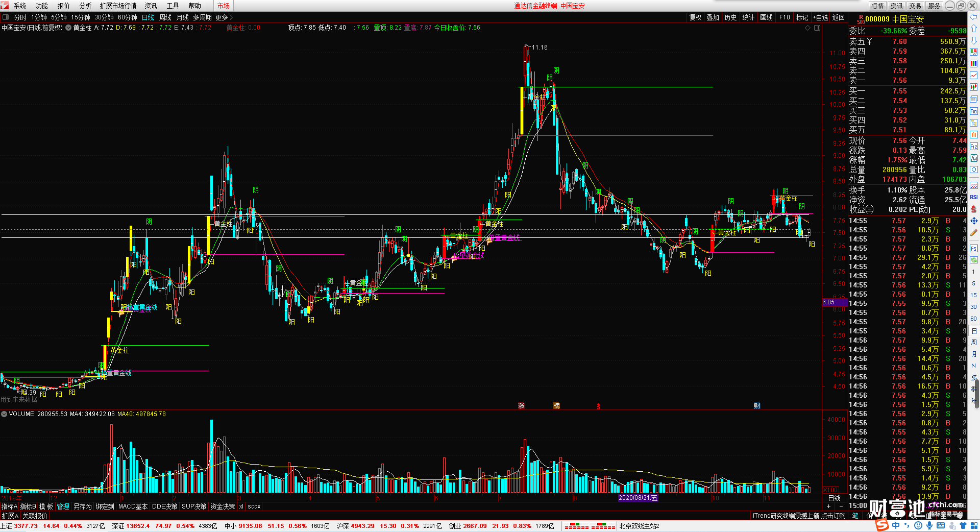Viewport: 980px width, 532px height.
Task: Open the 报价 menu
Action: point(64,6)
